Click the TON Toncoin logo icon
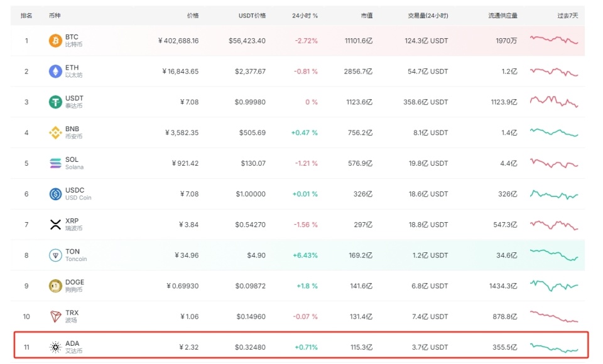603x364 pixels. point(55,255)
